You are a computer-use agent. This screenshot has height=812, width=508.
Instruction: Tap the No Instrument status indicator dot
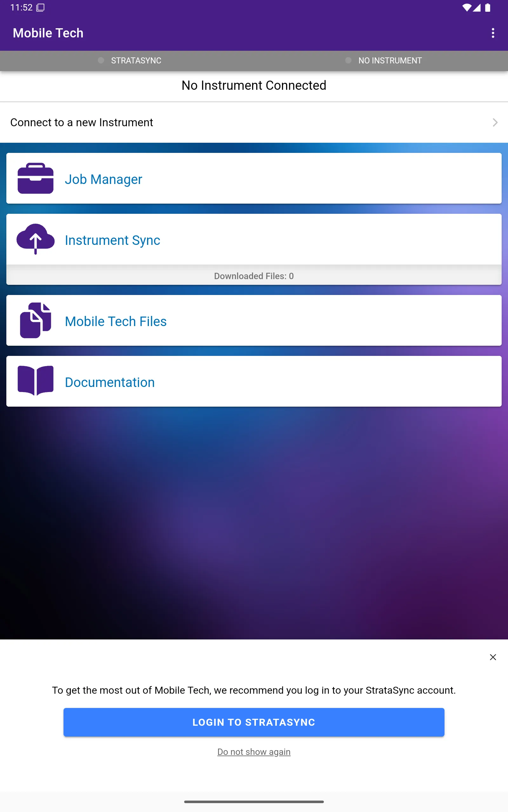tap(348, 60)
